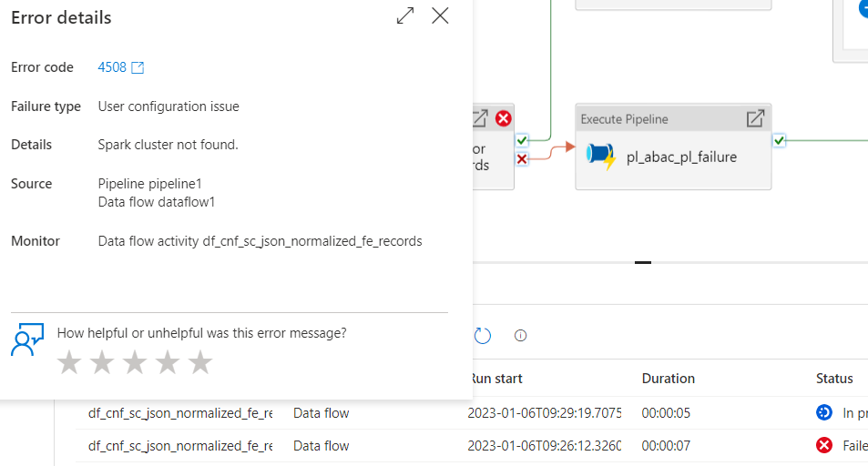
Task: Open the partially hidden activity's external link icon
Action: 480,118
